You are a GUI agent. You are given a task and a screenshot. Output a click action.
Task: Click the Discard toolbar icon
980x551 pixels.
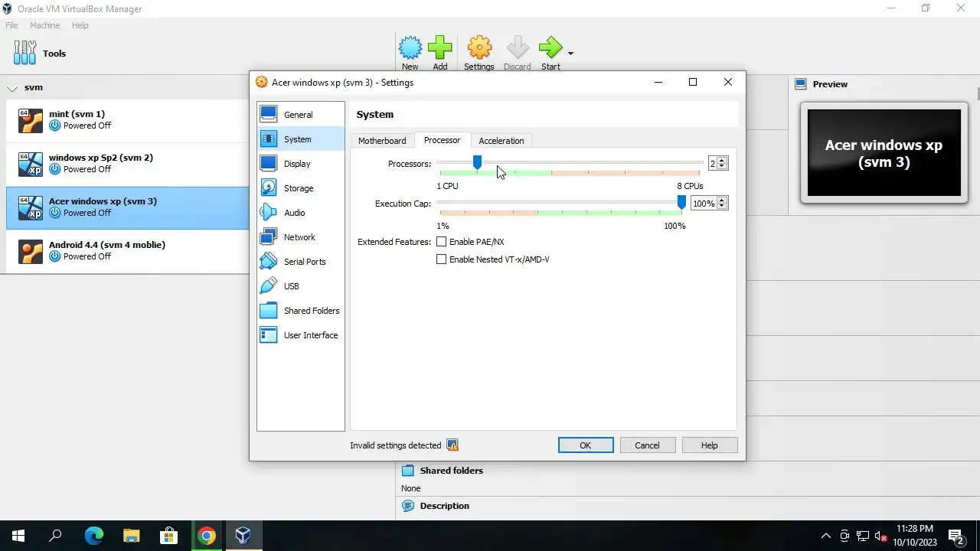click(x=518, y=48)
